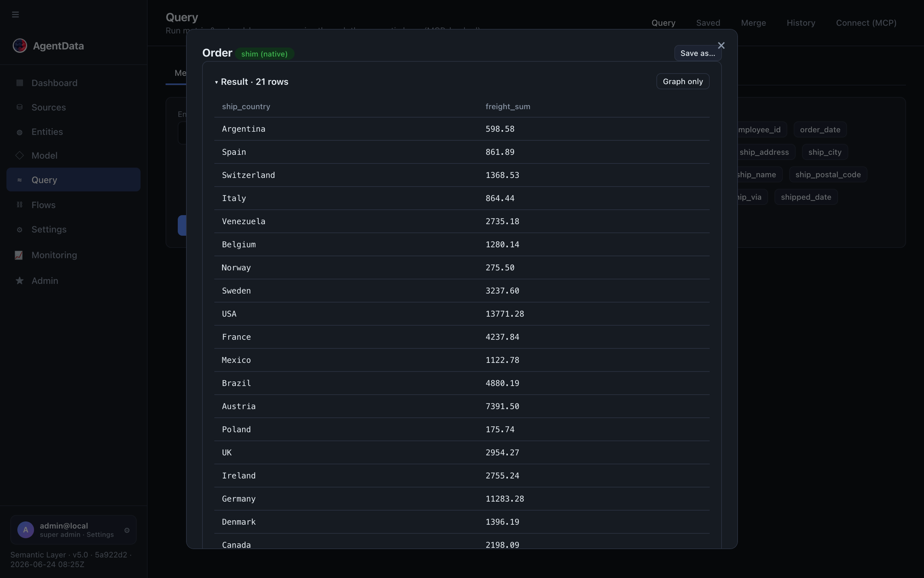The image size is (924, 578).
Task: Click the Sweden freight value 3237.60
Action: (x=502, y=291)
